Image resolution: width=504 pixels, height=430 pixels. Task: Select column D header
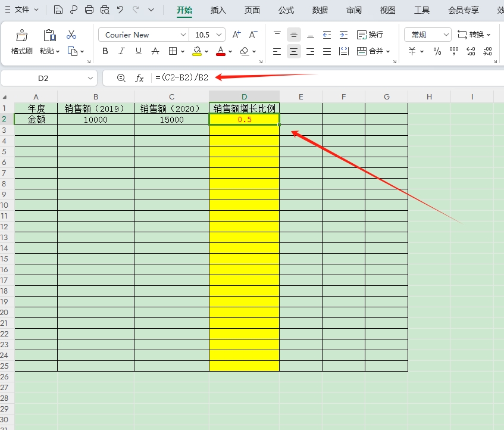click(x=245, y=97)
